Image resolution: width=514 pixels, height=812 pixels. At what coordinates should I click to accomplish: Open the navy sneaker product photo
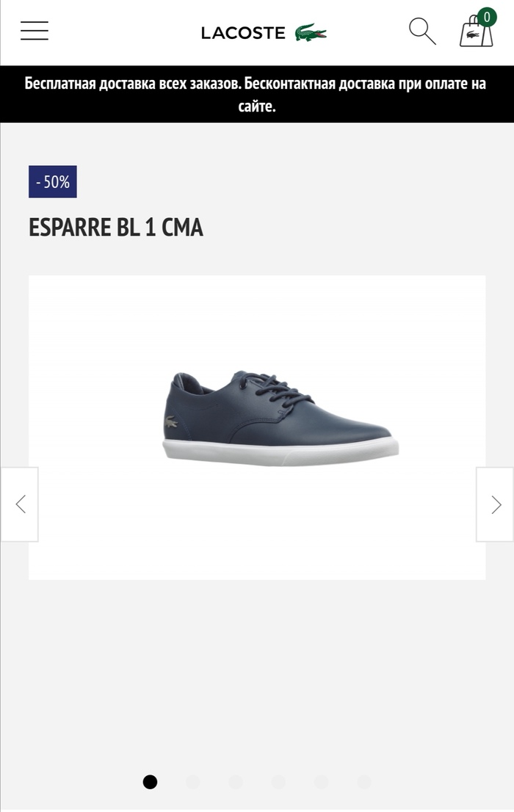click(x=257, y=427)
